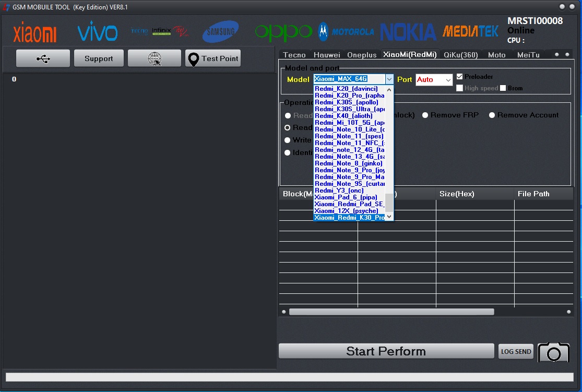Take screenshot with the camera icon

553,353
